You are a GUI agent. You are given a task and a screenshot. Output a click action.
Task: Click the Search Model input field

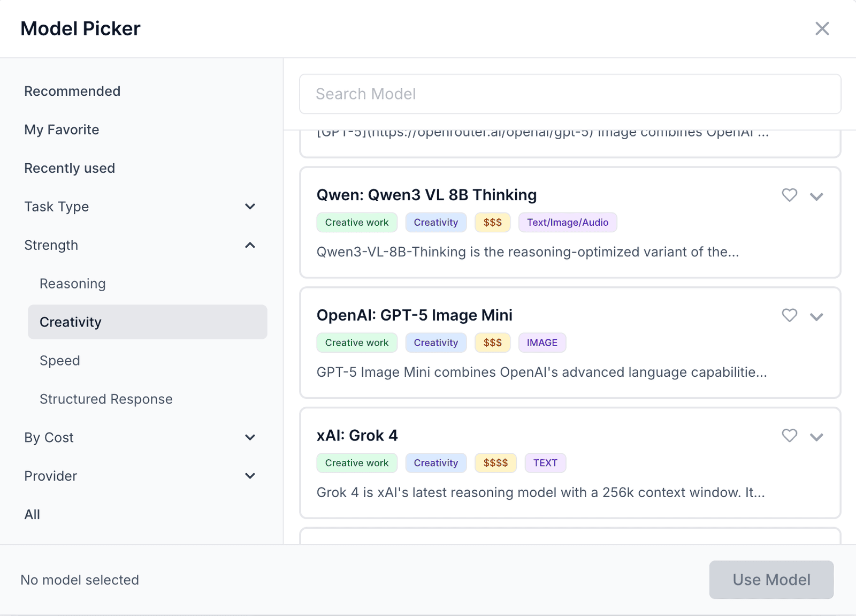pos(570,94)
